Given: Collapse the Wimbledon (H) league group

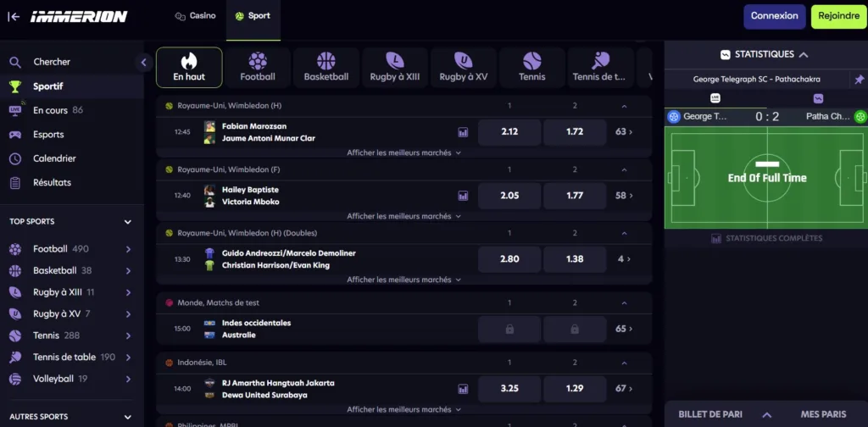Looking at the screenshot, I should [x=624, y=106].
